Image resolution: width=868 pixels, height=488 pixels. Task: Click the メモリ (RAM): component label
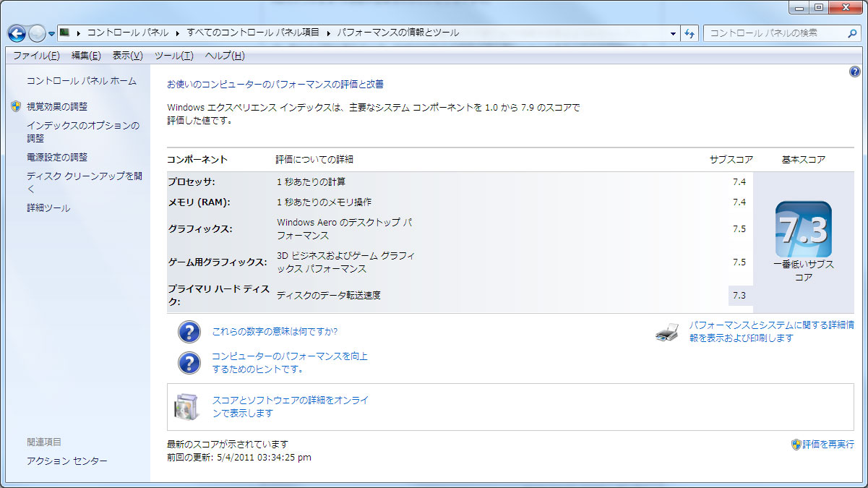199,202
